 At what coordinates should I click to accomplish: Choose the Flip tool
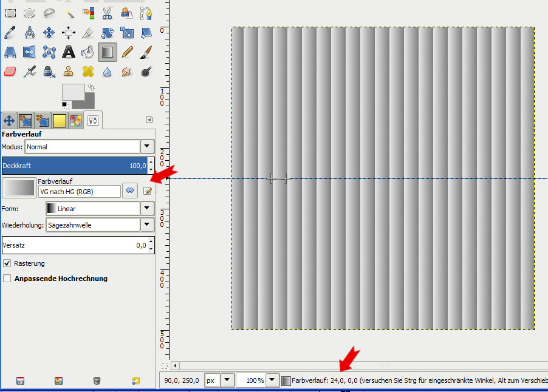point(29,52)
